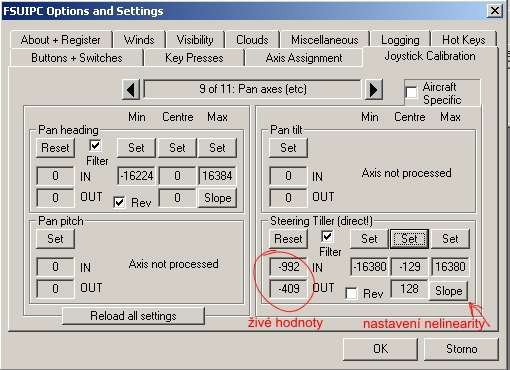Toggle Pan heading Filter checkbox
Screen dimensions: 510x370
click(x=95, y=145)
